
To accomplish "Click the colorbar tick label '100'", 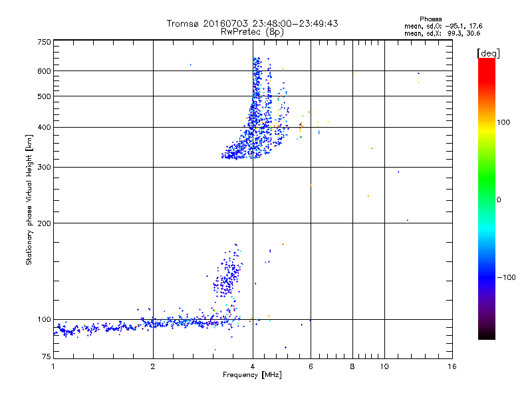I will click(x=503, y=122).
